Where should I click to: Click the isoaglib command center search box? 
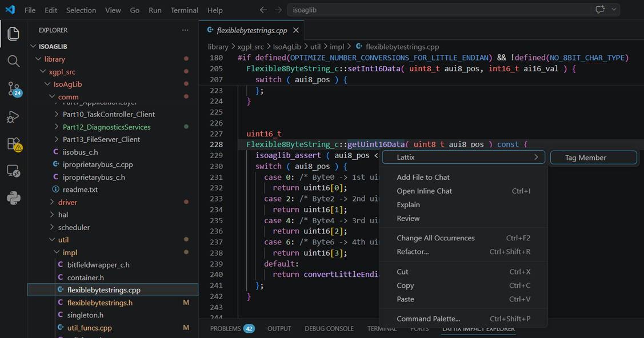pos(439,10)
